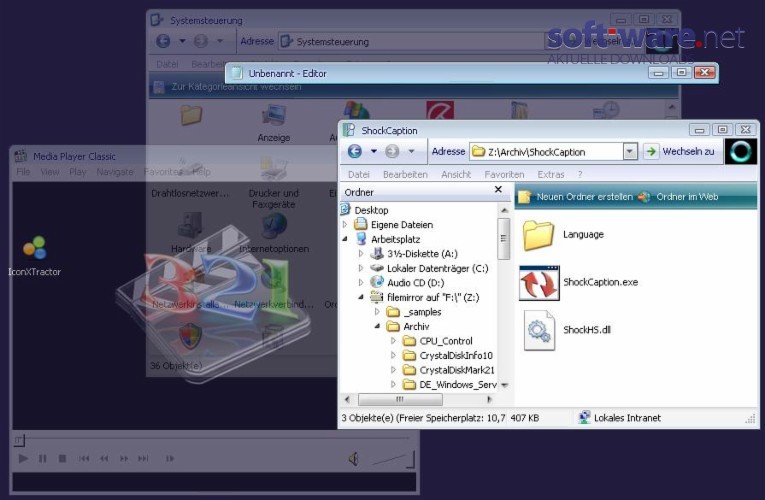Fast forward in Media Player Classic
765x500 pixels.
coord(124,459)
